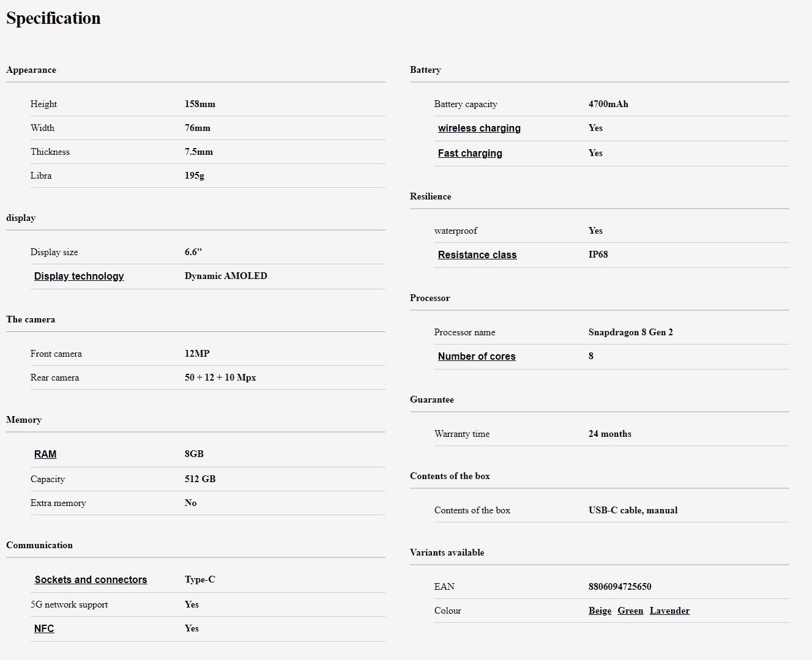The image size is (812, 662).
Task: Click the Fast charging link
Action: [x=470, y=154]
